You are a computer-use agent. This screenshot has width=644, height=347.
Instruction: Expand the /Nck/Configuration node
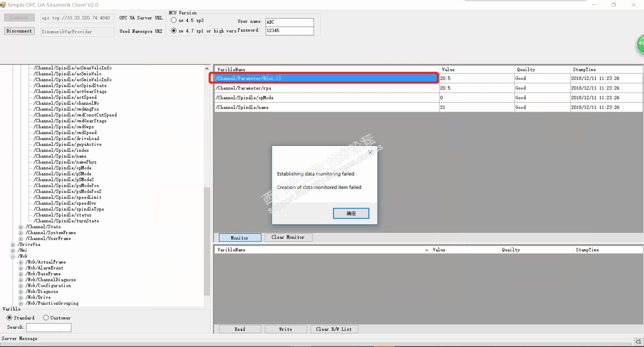pos(21,286)
